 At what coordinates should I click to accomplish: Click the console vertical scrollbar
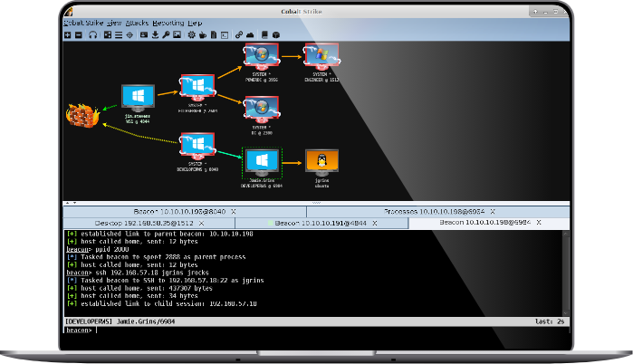coord(566,273)
